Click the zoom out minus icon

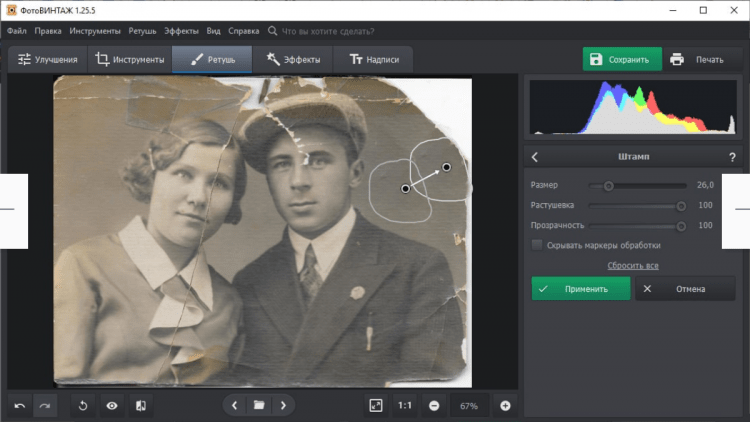[434, 406]
